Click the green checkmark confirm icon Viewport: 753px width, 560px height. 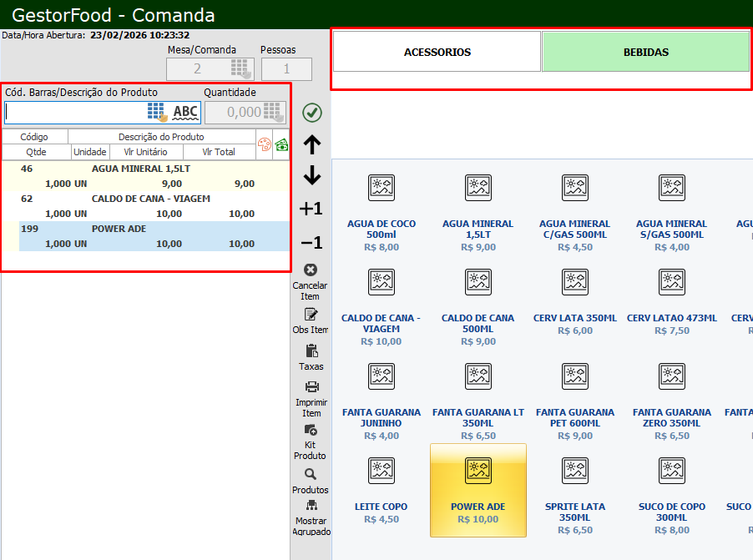point(311,113)
